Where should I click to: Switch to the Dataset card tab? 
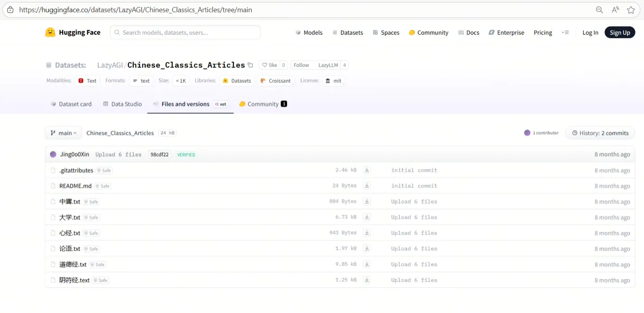(x=71, y=104)
